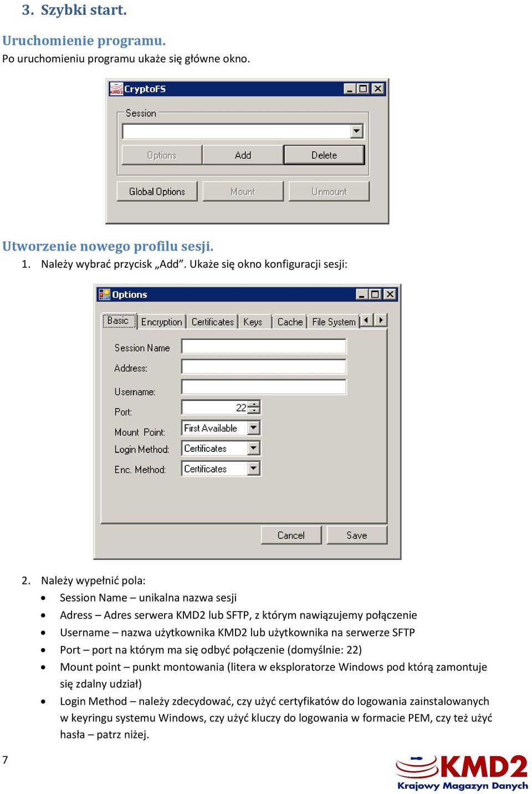532x794 pixels.
Task: Close the CryptoFS window
Action: [377, 89]
